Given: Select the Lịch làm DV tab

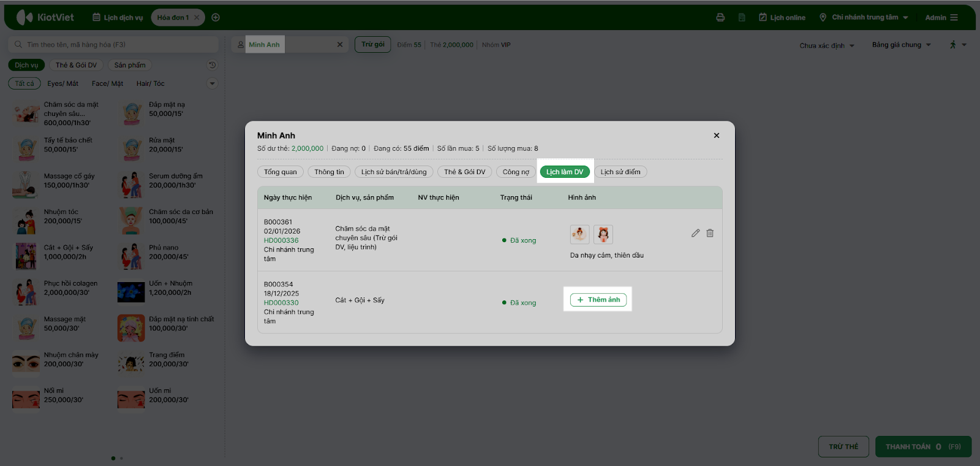Looking at the screenshot, I should coord(565,172).
